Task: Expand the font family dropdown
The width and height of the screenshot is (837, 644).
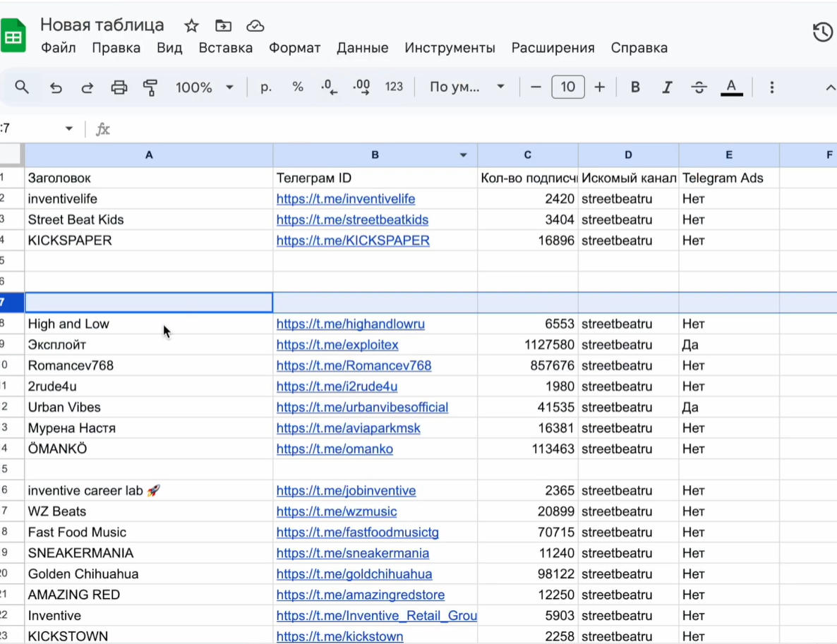Action: [x=467, y=87]
